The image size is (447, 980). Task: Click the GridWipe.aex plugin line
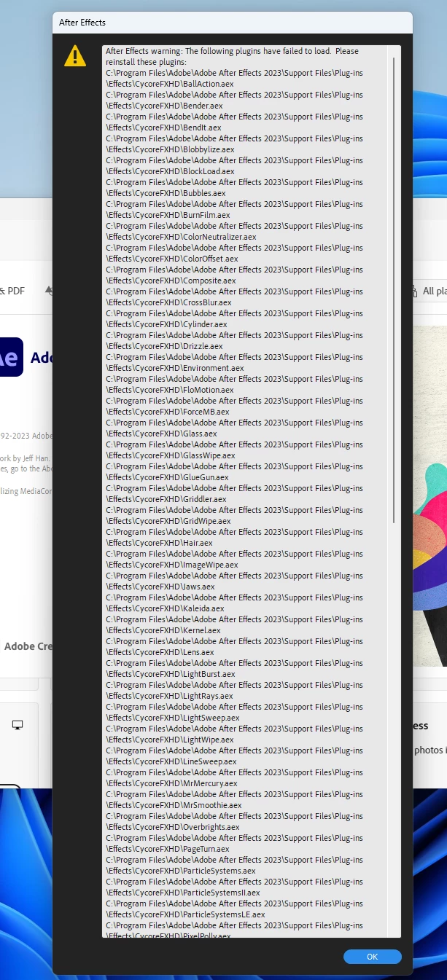point(168,521)
